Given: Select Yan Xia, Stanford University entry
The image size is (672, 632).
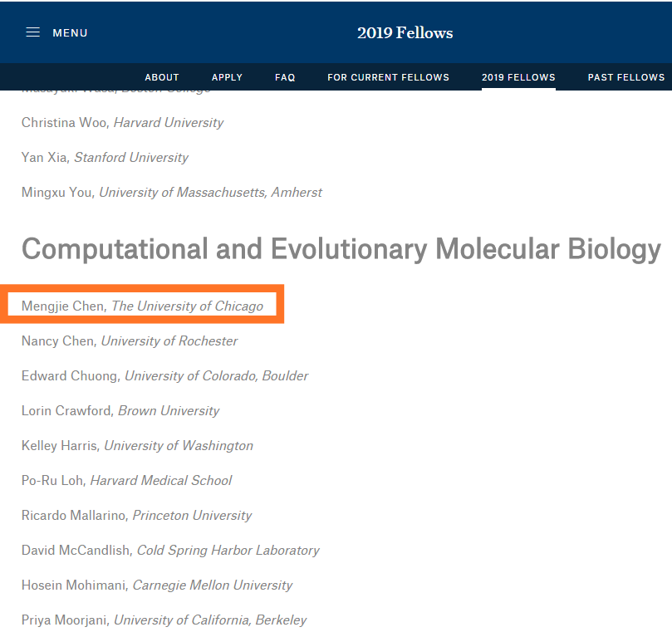Looking at the screenshot, I should 105,158.
